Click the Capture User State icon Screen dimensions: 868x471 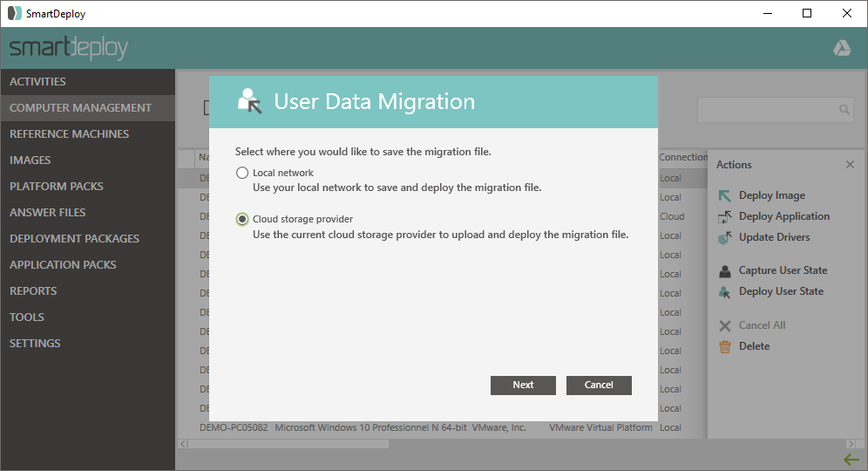tap(724, 271)
